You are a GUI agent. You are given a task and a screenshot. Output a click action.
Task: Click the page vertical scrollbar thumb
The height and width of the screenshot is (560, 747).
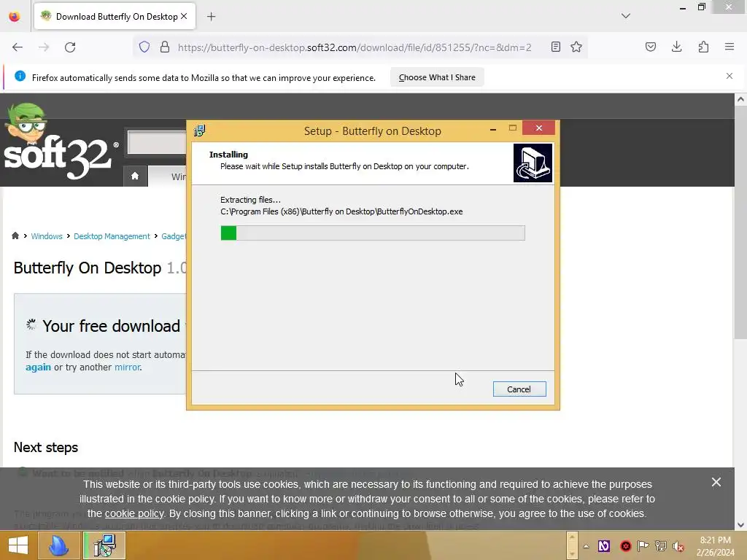point(740,222)
